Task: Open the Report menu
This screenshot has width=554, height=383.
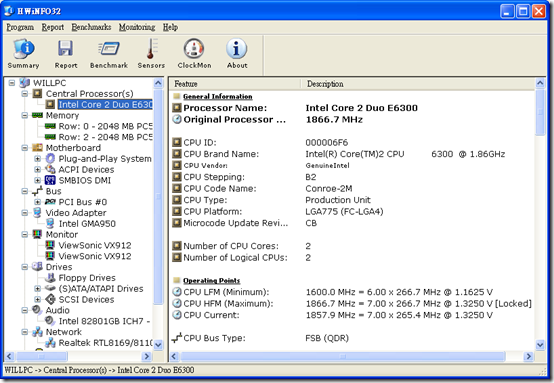Action: [x=53, y=27]
